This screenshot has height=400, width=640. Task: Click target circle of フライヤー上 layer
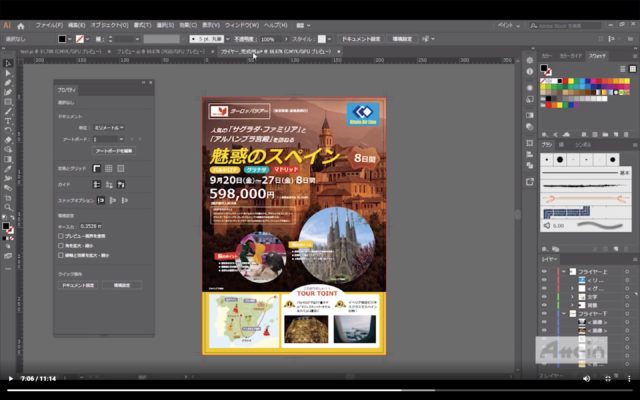[627, 271]
